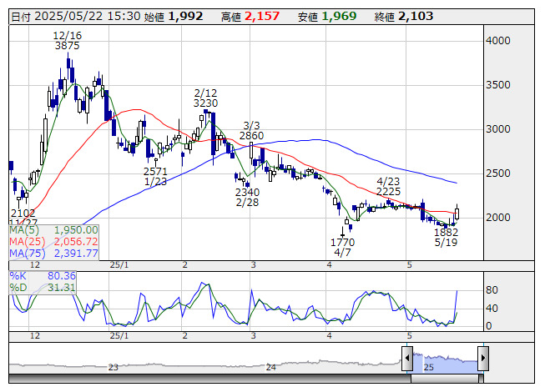
Task: Click the 4000 price axis label
Action: click(x=497, y=41)
